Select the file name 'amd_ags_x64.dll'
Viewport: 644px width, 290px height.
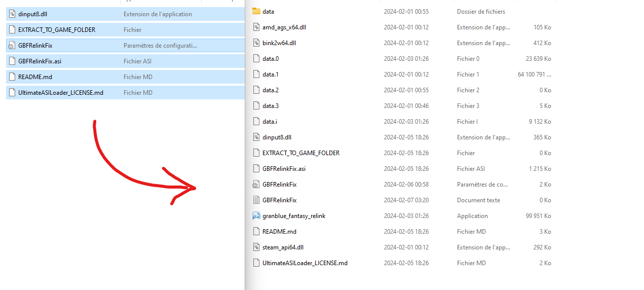click(284, 27)
